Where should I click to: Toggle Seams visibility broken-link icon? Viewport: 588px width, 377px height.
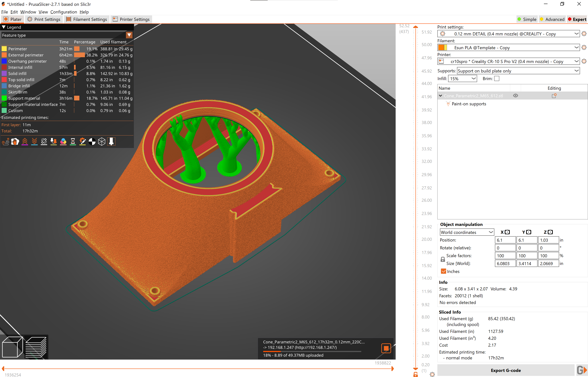click(x=44, y=141)
